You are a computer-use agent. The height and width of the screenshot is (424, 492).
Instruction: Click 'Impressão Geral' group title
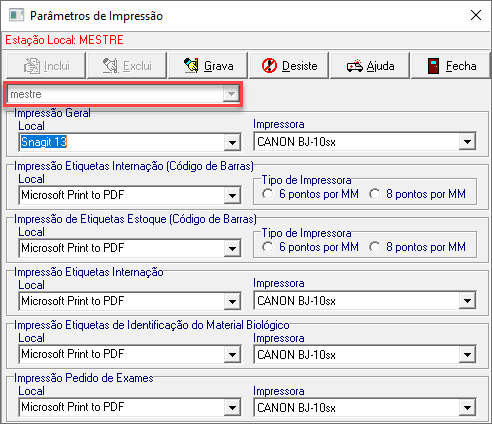(52, 113)
